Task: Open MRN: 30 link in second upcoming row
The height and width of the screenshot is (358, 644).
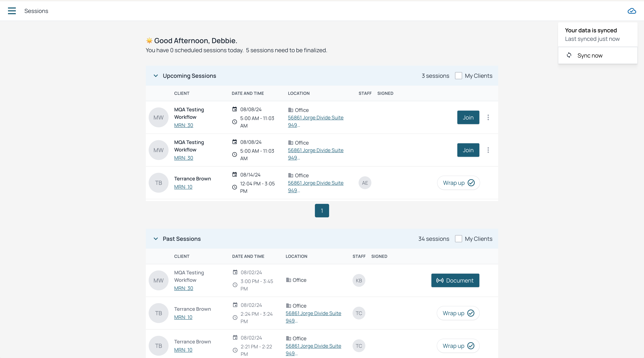Action: (183, 158)
